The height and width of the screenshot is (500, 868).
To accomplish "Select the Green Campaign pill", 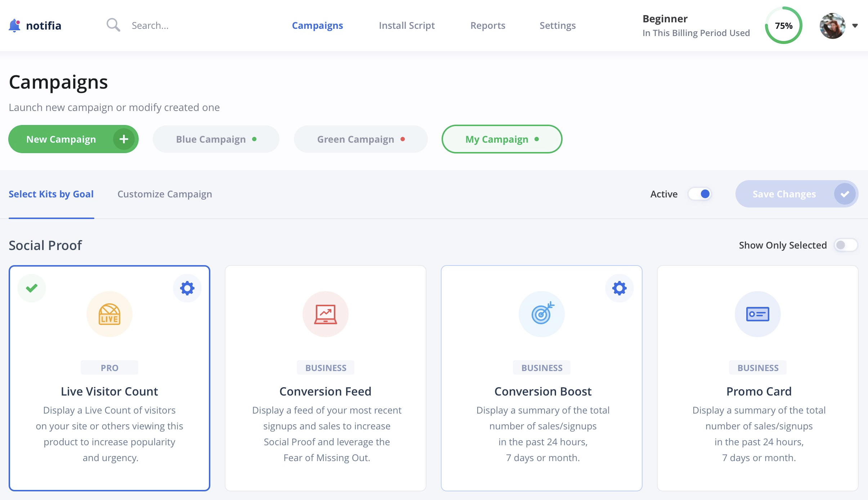I will point(361,139).
